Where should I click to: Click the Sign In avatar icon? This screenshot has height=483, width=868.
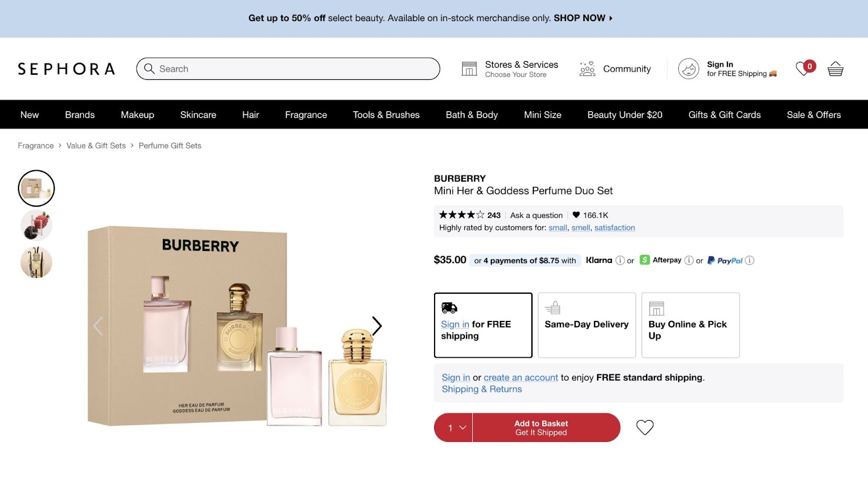coord(688,69)
